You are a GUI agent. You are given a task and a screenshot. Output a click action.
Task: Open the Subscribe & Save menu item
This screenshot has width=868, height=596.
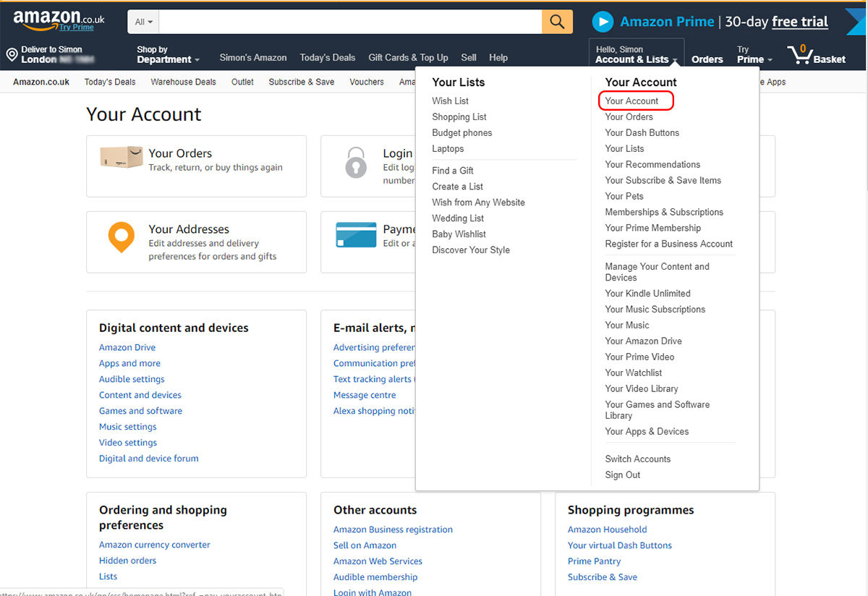[302, 82]
